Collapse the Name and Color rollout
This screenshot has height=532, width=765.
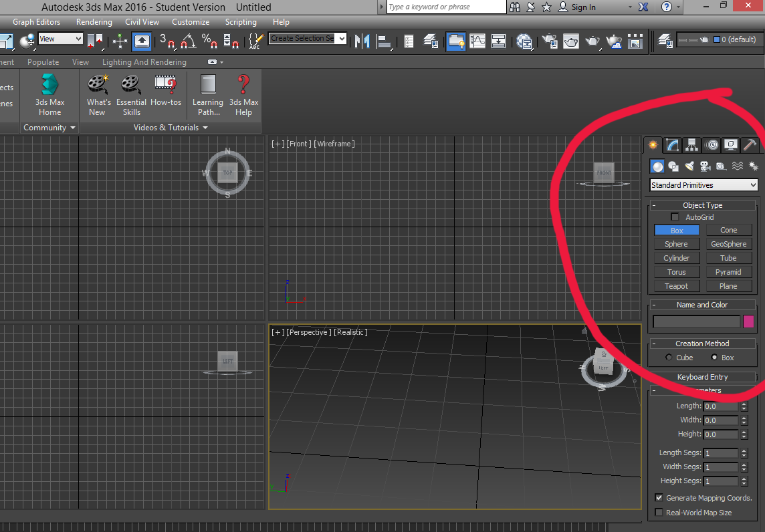point(702,305)
